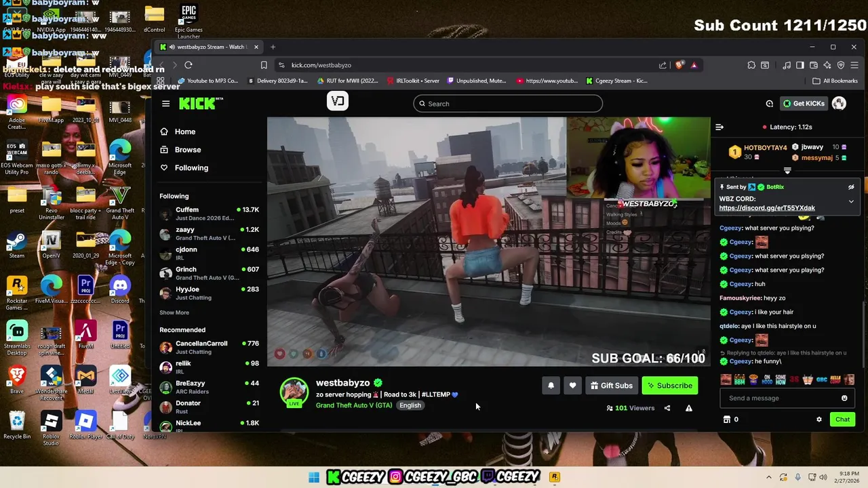This screenshot has height=488, width=868.
Task: Toggle the notification bell for westbabyzo
Action: coord(551,386)
